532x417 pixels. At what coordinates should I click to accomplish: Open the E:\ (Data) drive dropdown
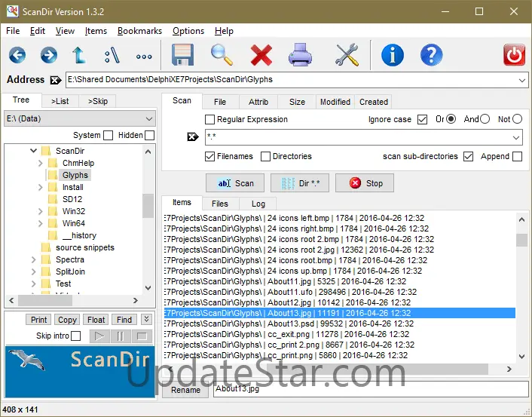click(149, 119)
